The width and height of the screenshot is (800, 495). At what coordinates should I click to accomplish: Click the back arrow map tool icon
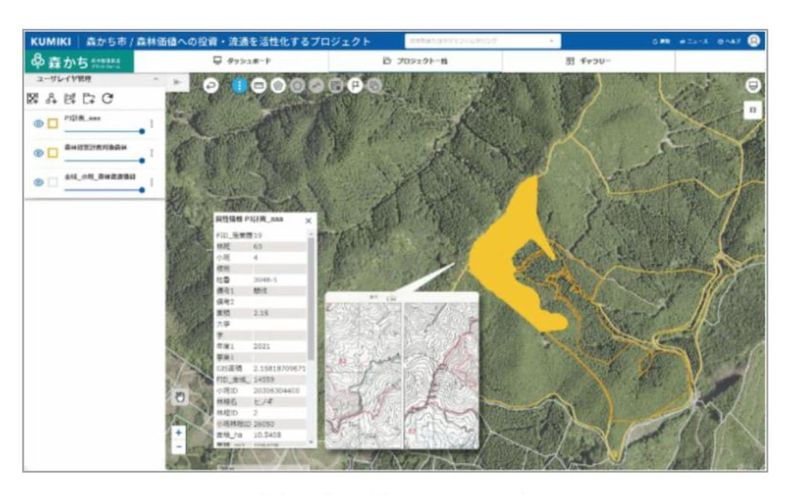point(211,85)
